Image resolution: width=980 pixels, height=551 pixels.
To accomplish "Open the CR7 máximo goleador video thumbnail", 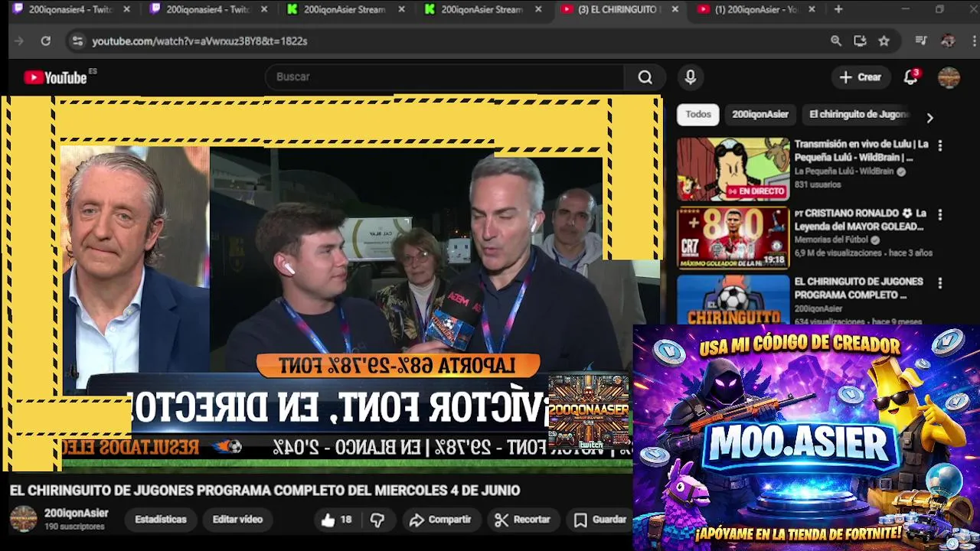I will coord(733,238).
